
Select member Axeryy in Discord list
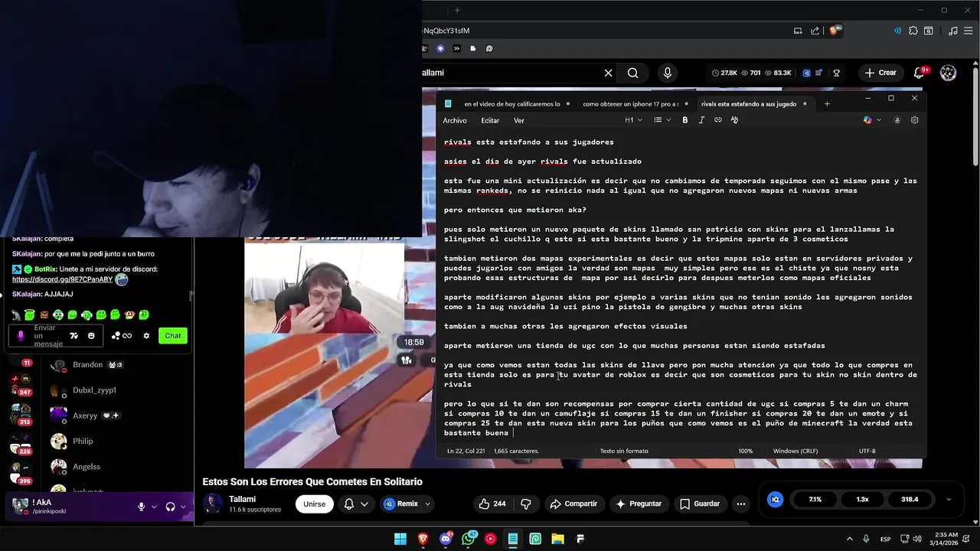click(85, 416)
